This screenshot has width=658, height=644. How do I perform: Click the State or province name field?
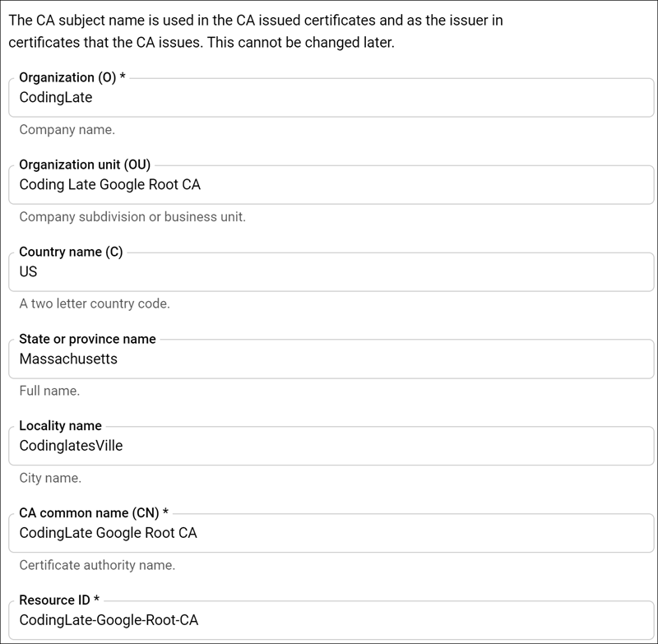click(331, 359)
